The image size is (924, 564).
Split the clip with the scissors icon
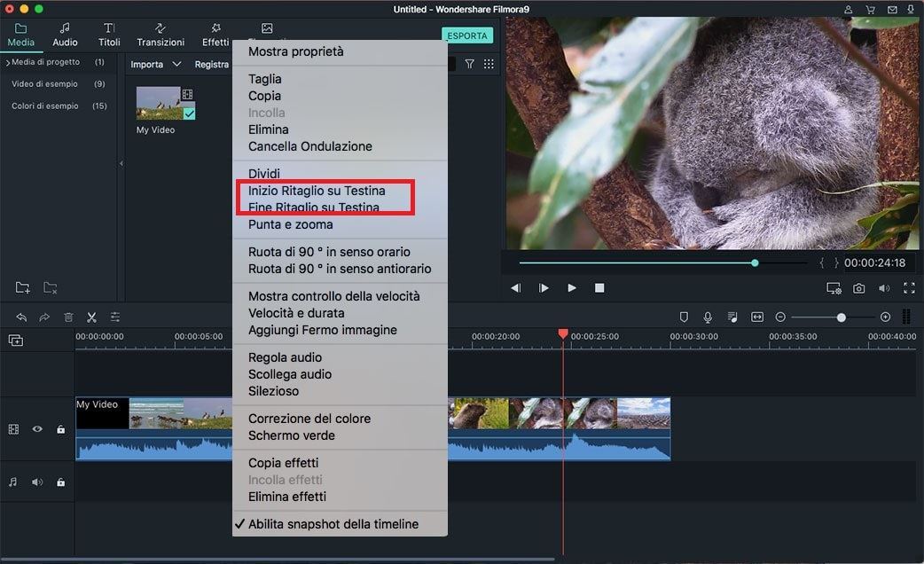91,317
